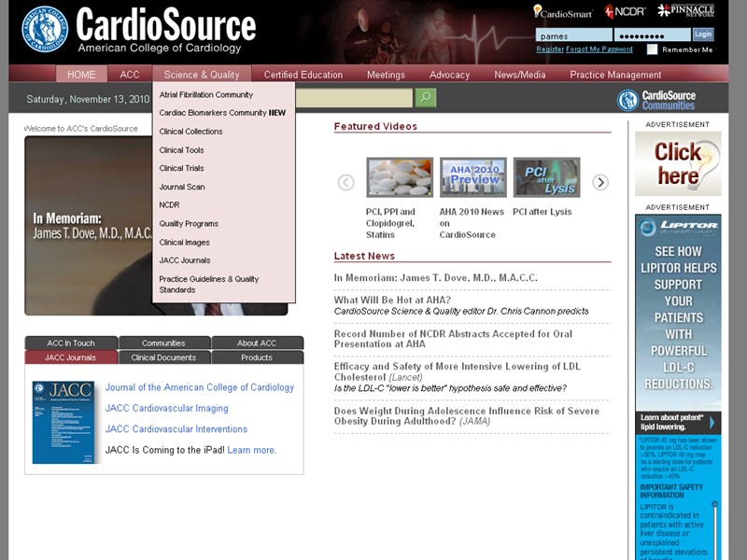Viewport: 747px width, 560px height.
Task: Play the PCI, PPI and Clopidogrel video thumbnail
Action: pos(400,177)
